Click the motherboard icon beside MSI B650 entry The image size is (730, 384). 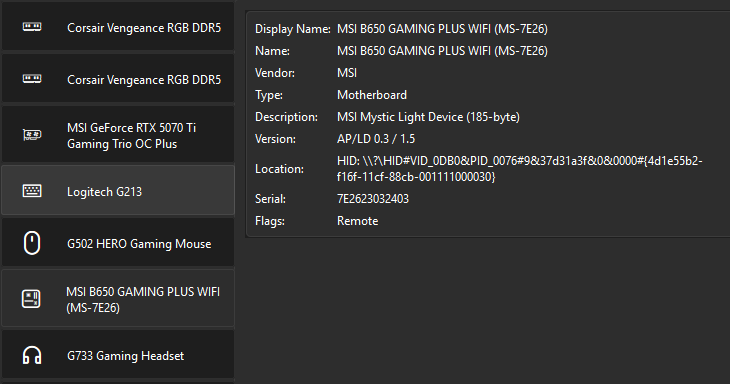pos(31,299)
